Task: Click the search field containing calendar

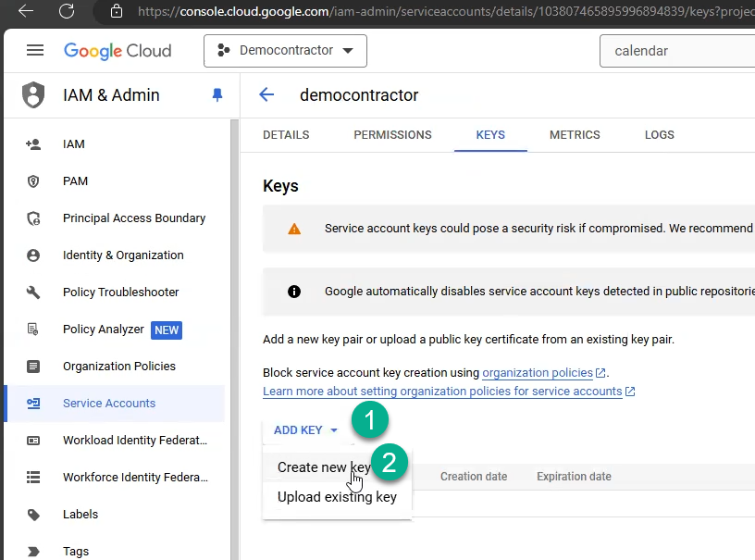Action: (677, 51)
